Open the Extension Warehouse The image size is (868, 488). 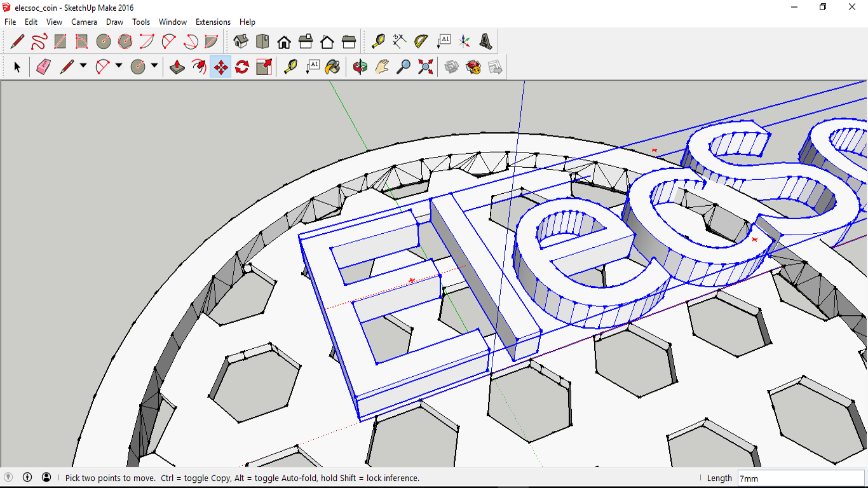point(473,67)
